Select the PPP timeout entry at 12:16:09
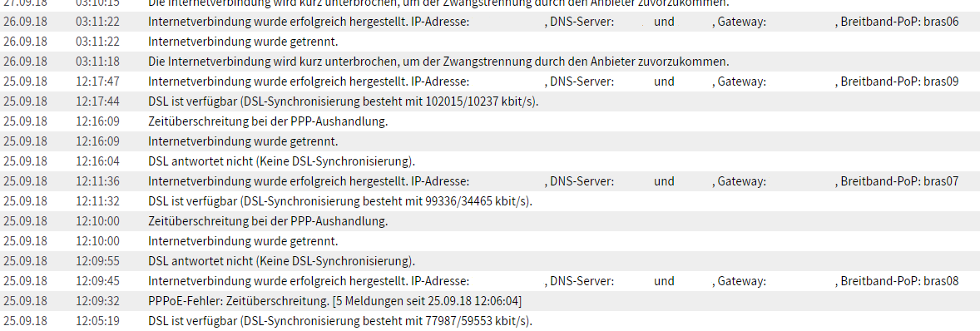This screenshot has height=331, width=980. pos(490,121)
